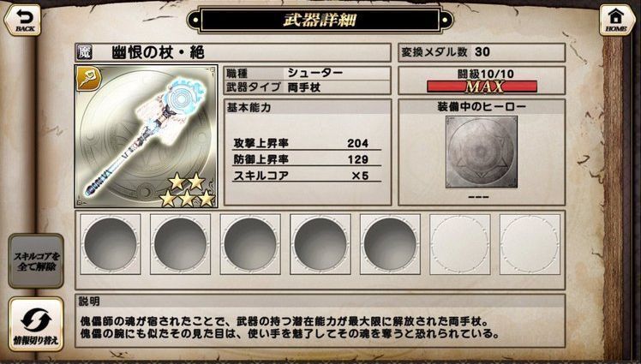Tap the sixth locked core slot
Viewport: 641px width, 364px height.
pyautogui.click(x=460, y=244)
